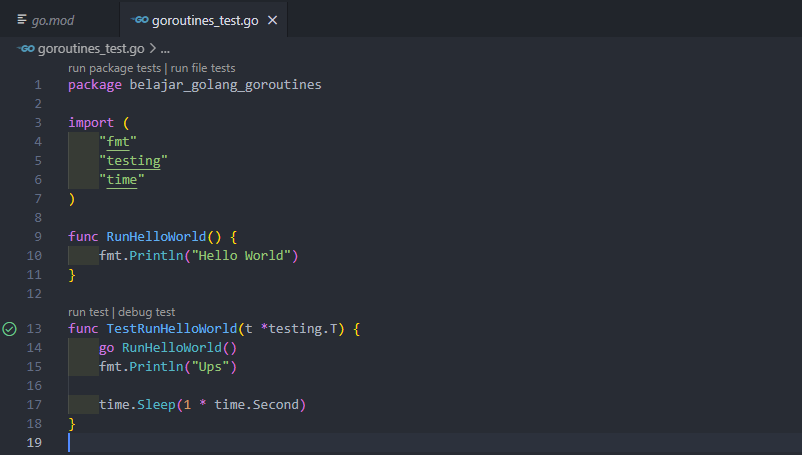The width and height of the screenshot is (802, 455).
Task: Click "Ups" string on line 15
Action: pos(210,367)
